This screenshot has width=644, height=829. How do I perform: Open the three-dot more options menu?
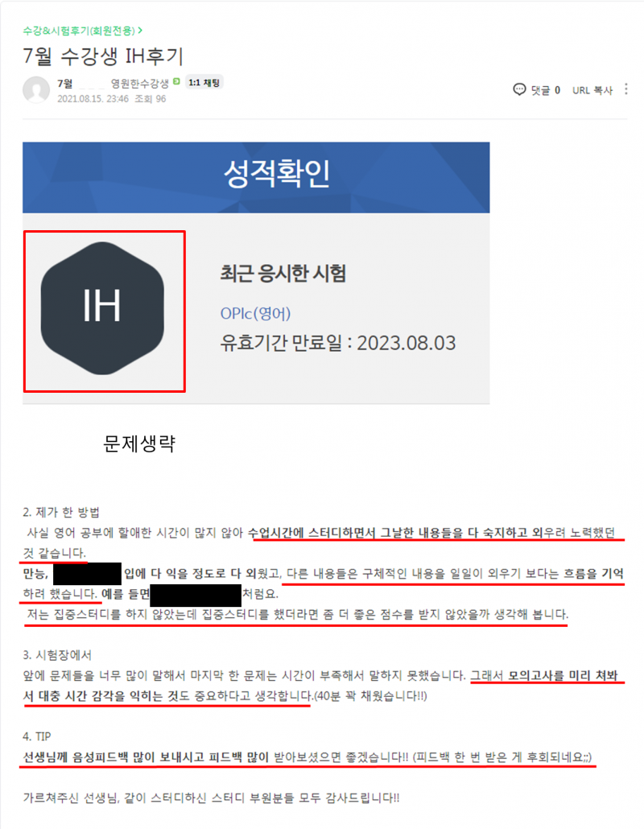click(x=626, y=89)
